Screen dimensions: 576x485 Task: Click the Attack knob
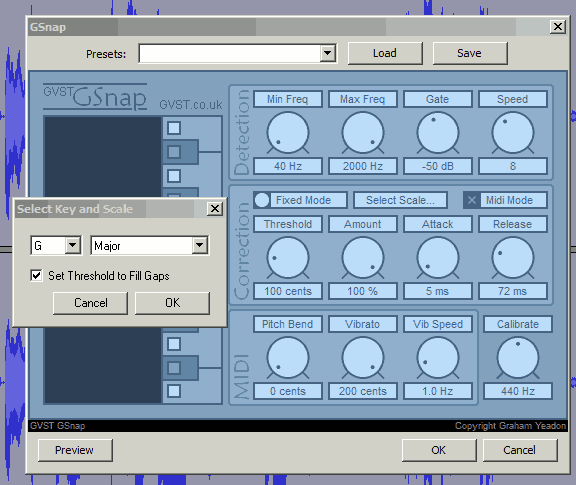pos(438,258)
